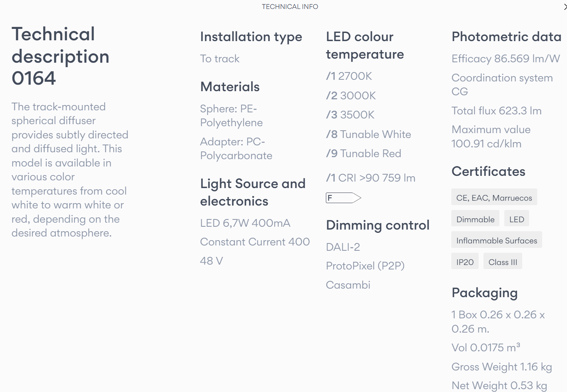Click the TECHNICAL INFO header title

click(290, 7)
